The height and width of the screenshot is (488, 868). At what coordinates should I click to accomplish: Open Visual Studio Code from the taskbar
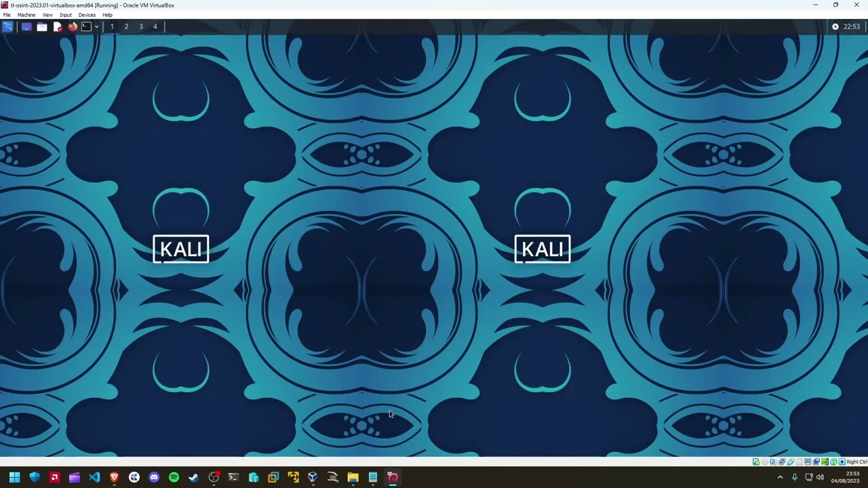click(94, 477)
